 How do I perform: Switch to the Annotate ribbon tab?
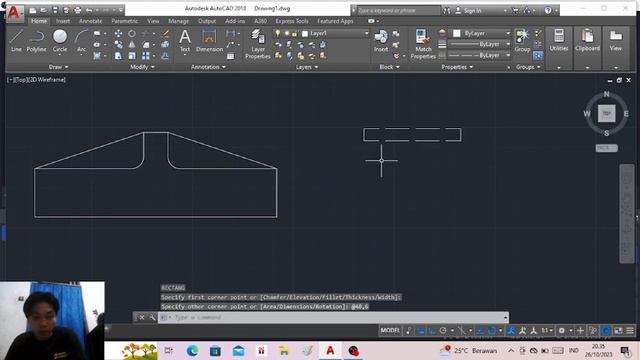91,21
